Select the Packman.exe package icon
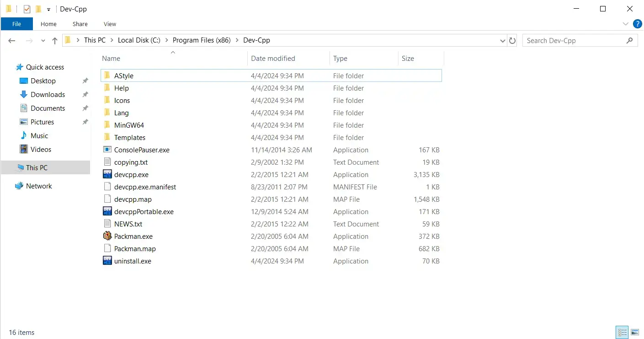644x339 pixels. tap(107, 236)
